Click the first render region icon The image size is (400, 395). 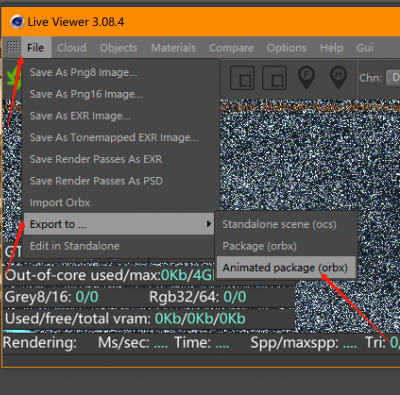242,78
